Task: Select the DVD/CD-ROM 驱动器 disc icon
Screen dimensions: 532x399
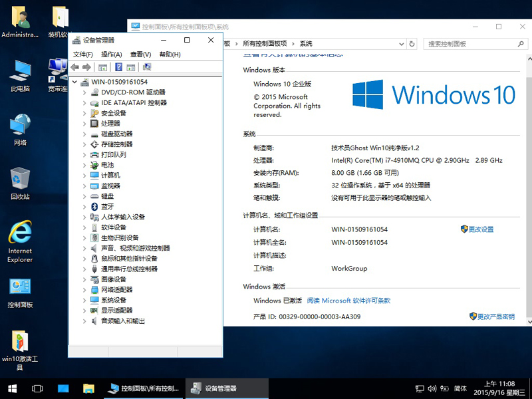Action: point(94,92)
